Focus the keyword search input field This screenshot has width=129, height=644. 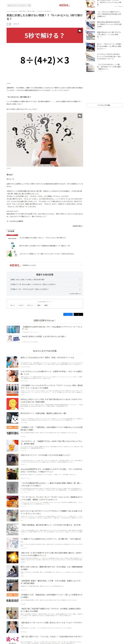pyautogui.click(x=18, y=5)
